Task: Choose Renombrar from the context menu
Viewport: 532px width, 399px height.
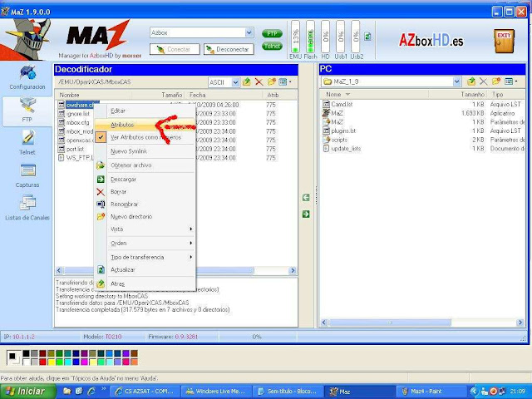Action: coord(145,204)
